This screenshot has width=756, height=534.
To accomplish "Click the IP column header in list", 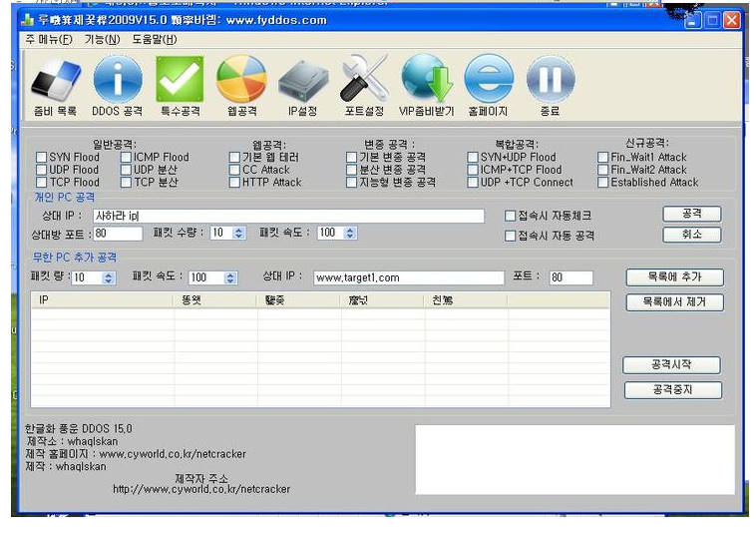I will tap(102, 300).
